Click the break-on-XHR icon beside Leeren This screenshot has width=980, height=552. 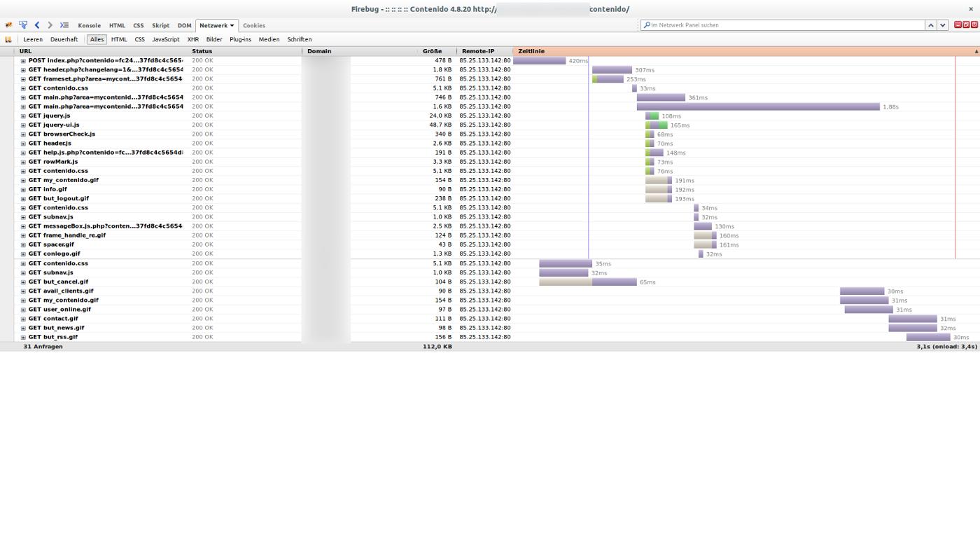click(x=8, y=40)
